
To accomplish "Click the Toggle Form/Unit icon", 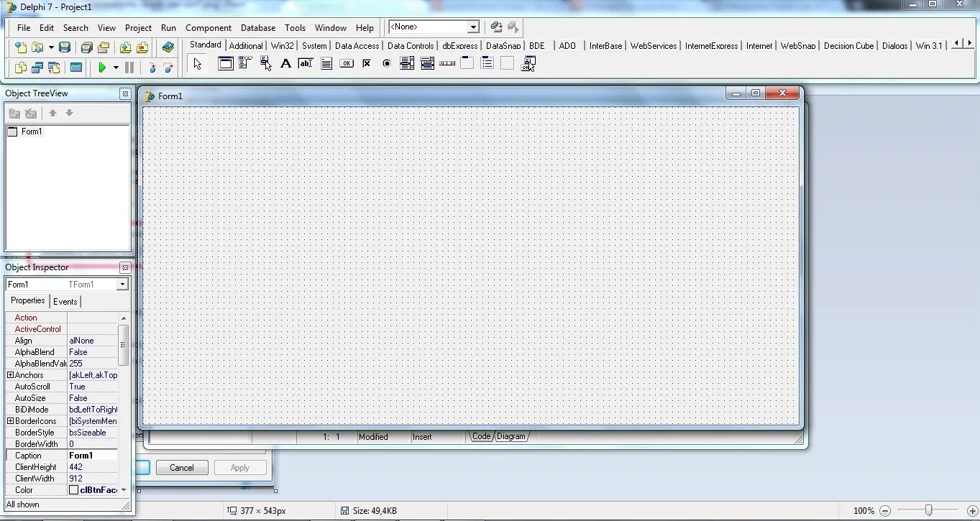I will coord(54,68).
